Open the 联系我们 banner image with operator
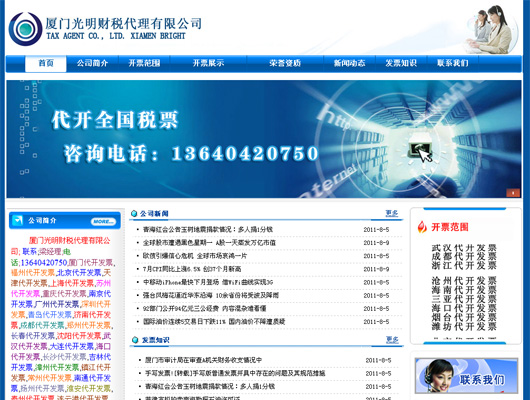Viewport: 530px width, 400px height. 466,376
